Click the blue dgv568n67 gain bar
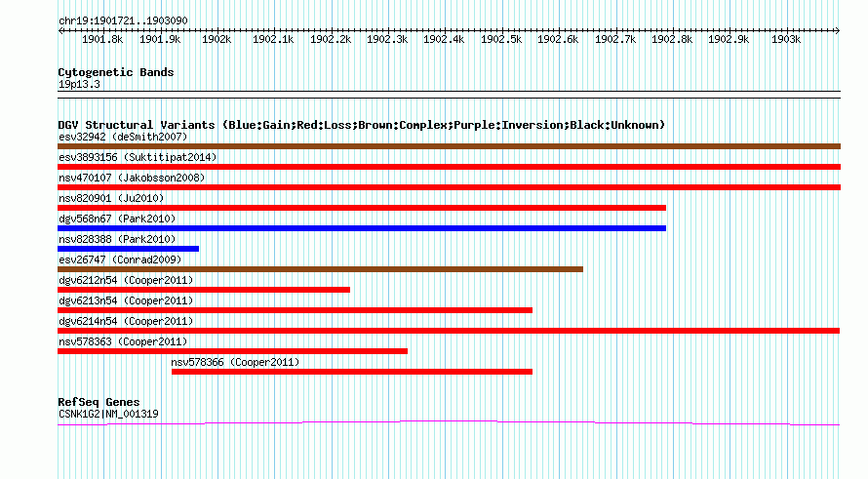 pos(362,228)
